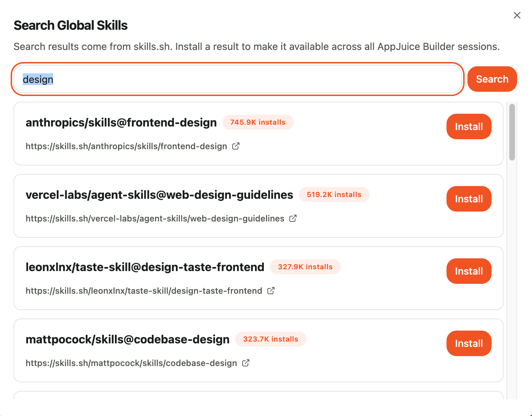532x416 pixels.
Task: Open https://skills.sh/mattpocock/skills/codebase-design link
Action: point(131,363)
